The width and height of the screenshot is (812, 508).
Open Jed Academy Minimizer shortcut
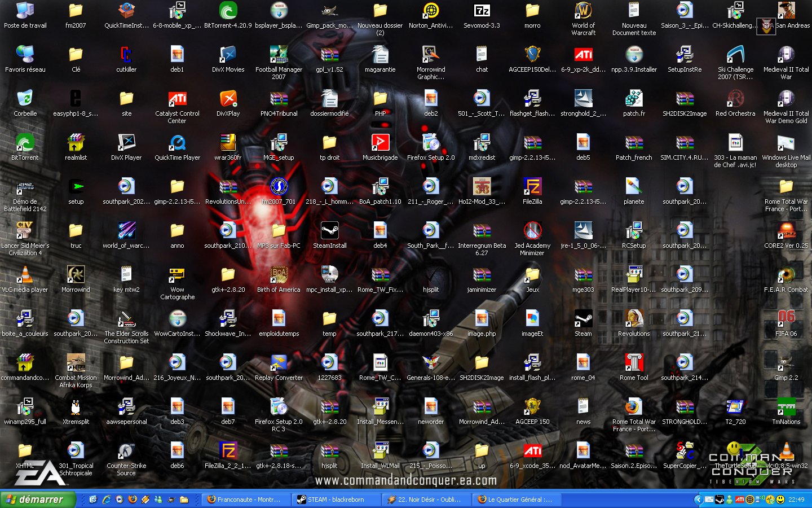[533, 239]
